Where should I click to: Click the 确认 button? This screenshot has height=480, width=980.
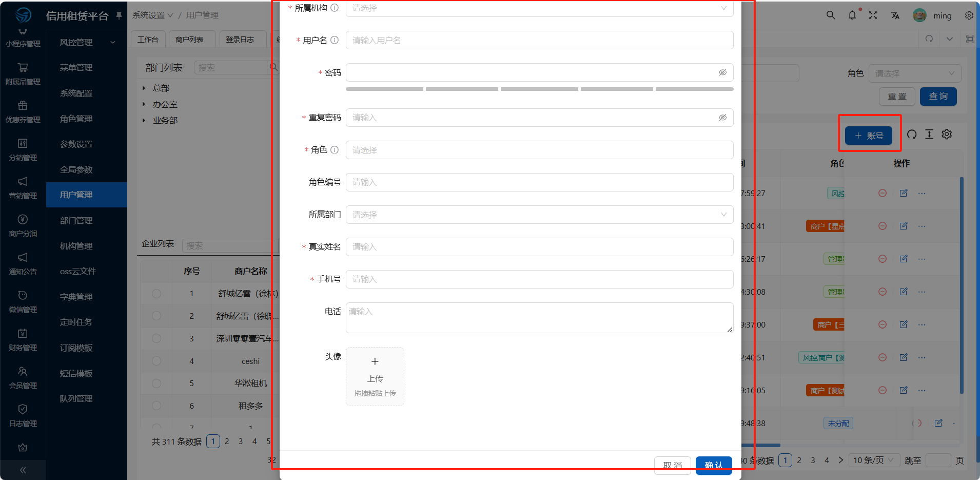pyautogui.click(x=714, y=465)
